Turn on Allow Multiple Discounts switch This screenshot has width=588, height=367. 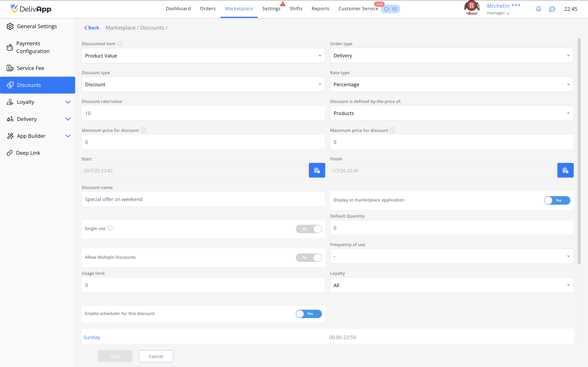click(x=308, y=258)
